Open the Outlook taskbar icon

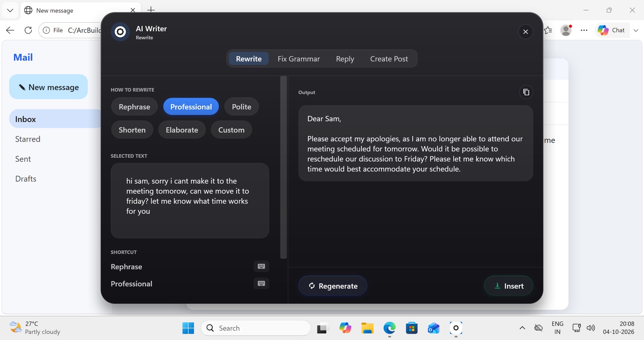[433, 328]
